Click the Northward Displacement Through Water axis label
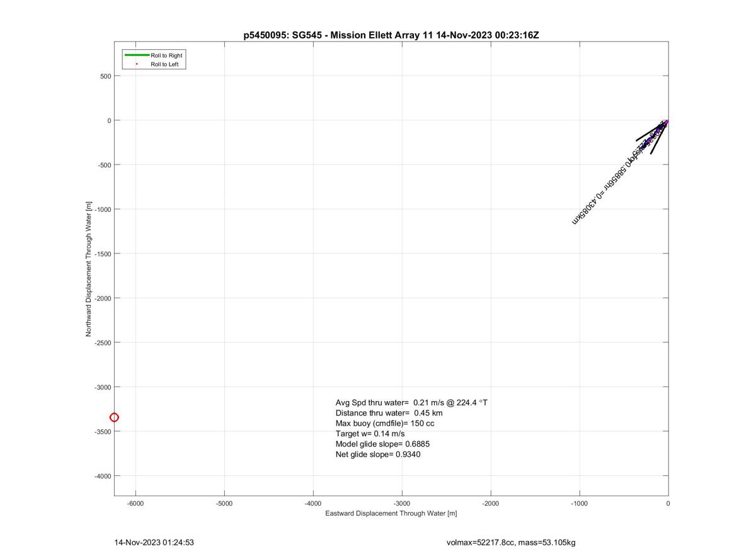 tap(89, 269)
